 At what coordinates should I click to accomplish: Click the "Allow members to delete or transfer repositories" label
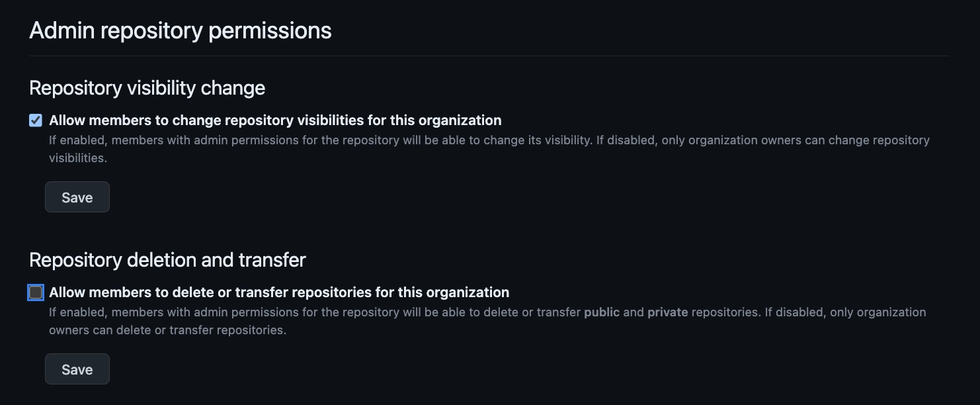(278, 292)
